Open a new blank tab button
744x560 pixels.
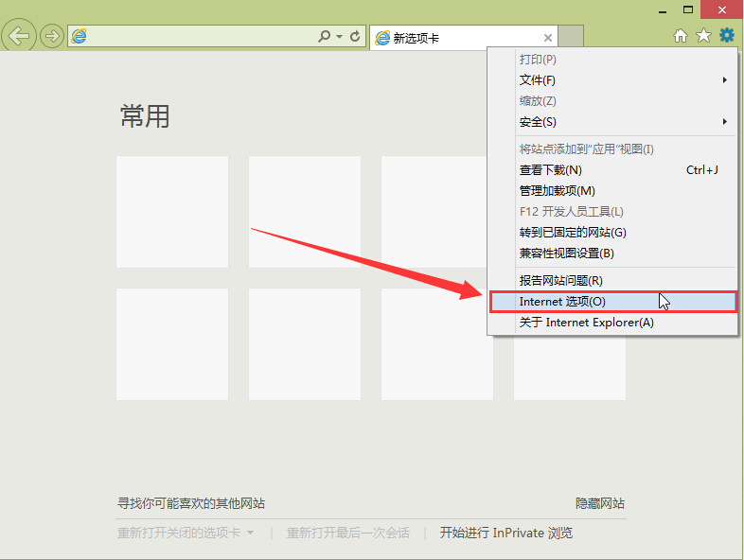click(571, 38)
